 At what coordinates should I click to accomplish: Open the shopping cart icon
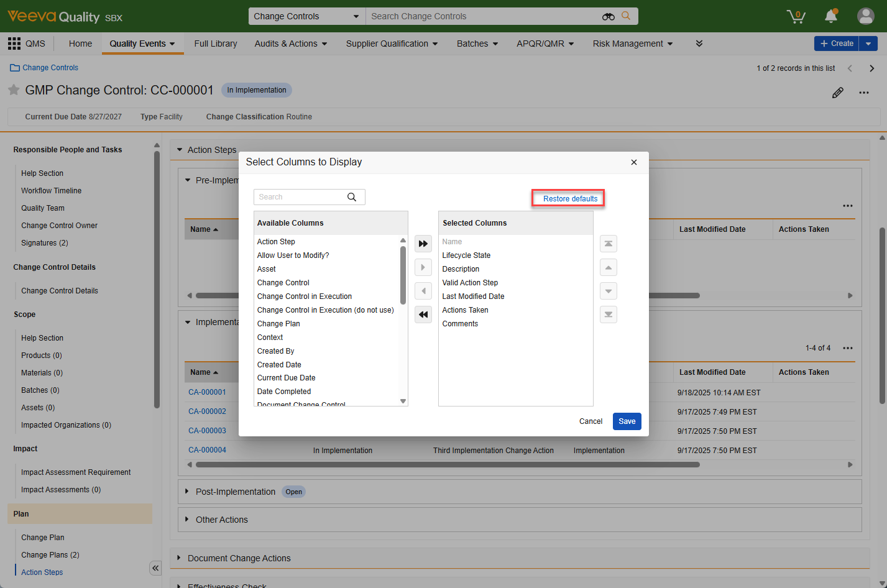[796, 16]
